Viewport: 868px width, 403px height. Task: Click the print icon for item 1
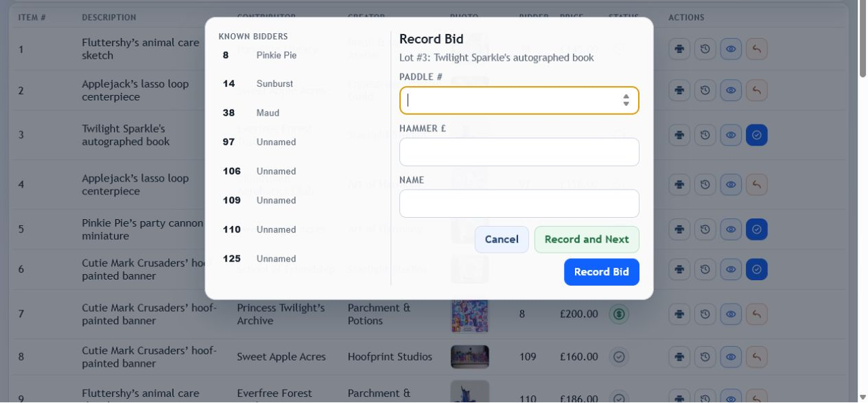tap(679, 49)
